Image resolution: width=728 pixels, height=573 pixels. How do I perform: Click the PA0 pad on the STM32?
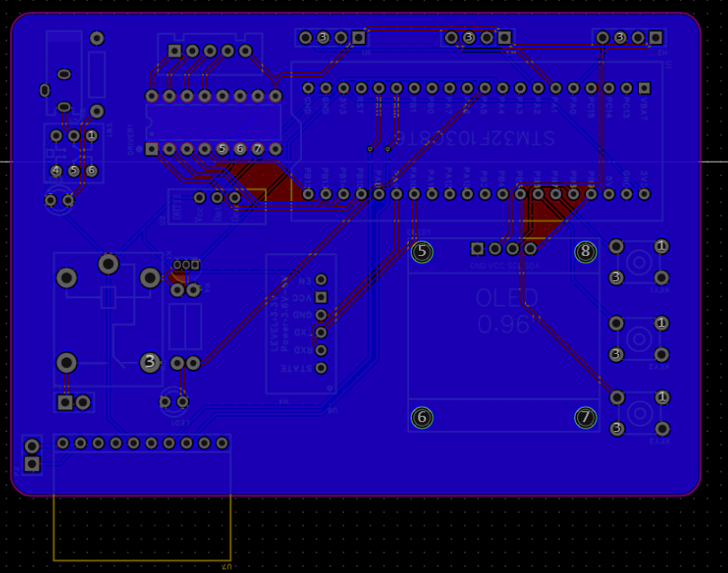[573, 88]
